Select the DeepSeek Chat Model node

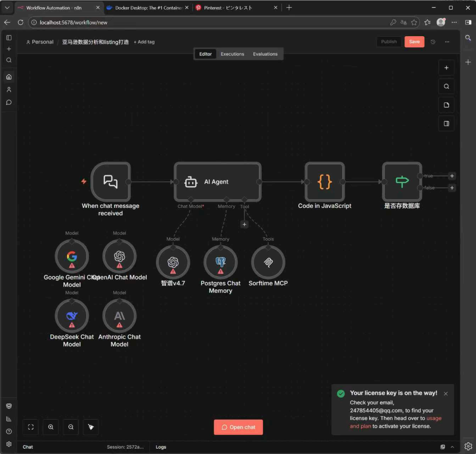72,316
